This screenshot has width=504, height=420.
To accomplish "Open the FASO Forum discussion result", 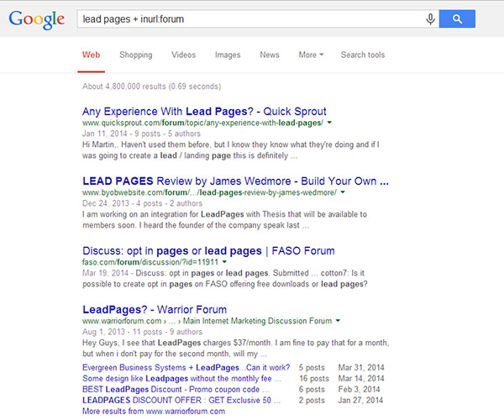I will (208, 251).
